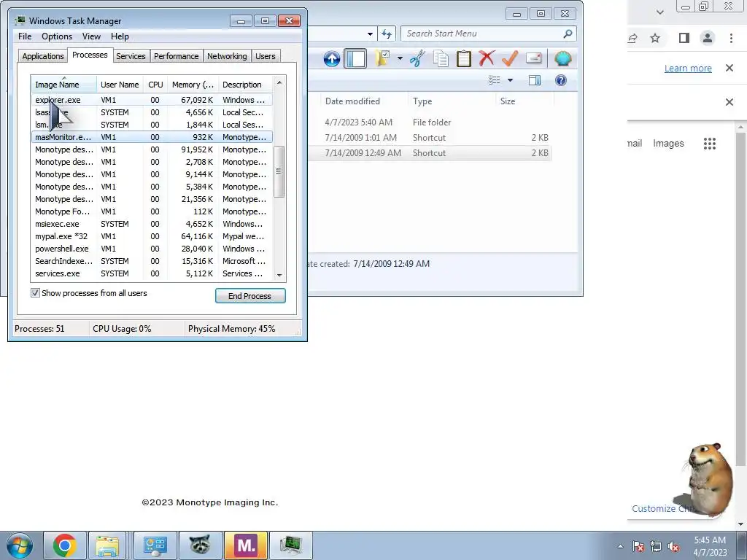Dismiss the Chrome Learn more notification bar
The image size is (747, 560).
pyautogui.click(x=729, y=68)
